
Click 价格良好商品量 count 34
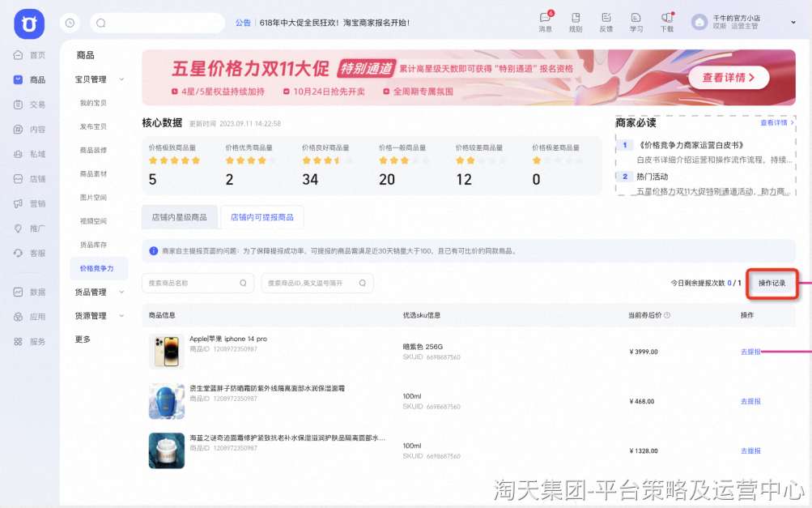[310, 179]
